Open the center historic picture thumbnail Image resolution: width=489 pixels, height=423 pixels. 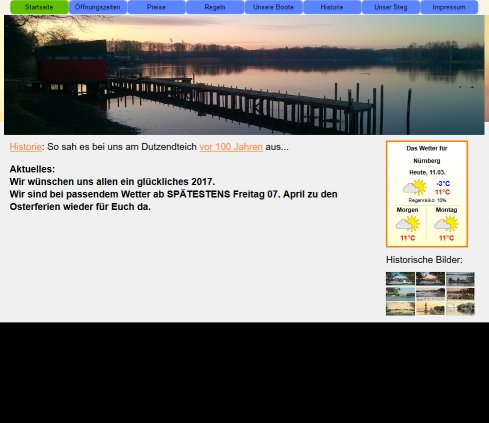[430, 294]
